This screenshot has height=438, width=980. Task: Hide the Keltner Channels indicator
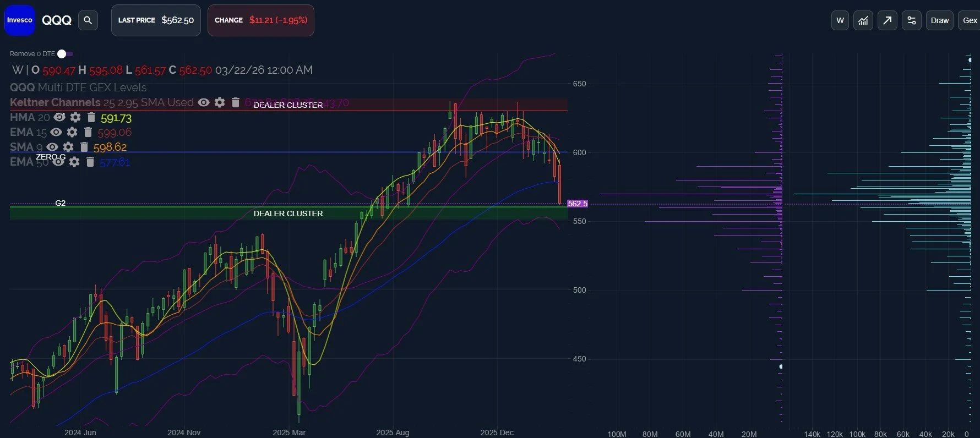pos(204,102)
